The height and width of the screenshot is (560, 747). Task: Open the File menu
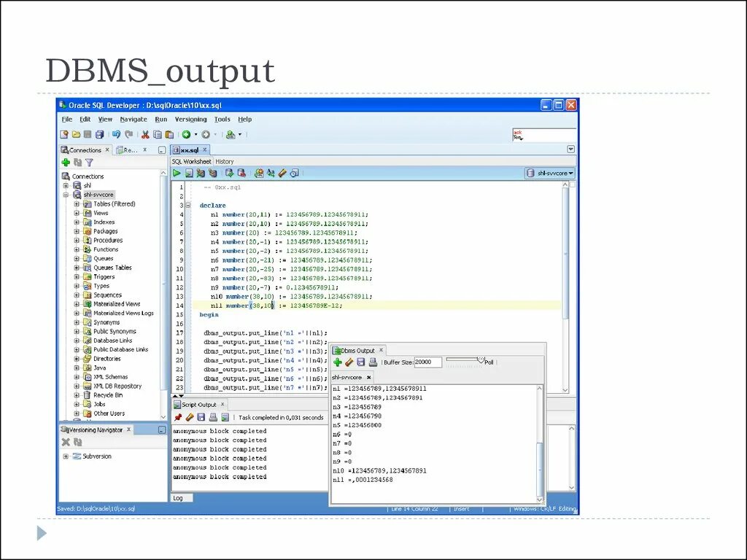[67, 120]
